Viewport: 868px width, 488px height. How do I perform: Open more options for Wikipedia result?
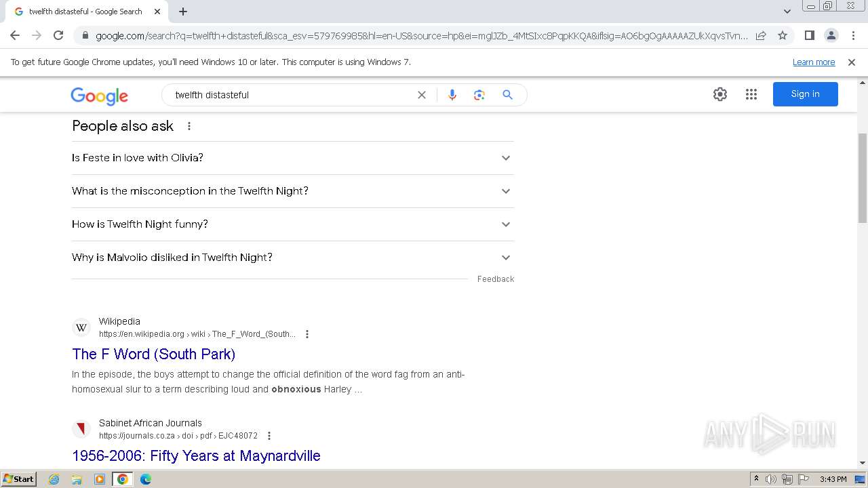click(x=307, y=334)
